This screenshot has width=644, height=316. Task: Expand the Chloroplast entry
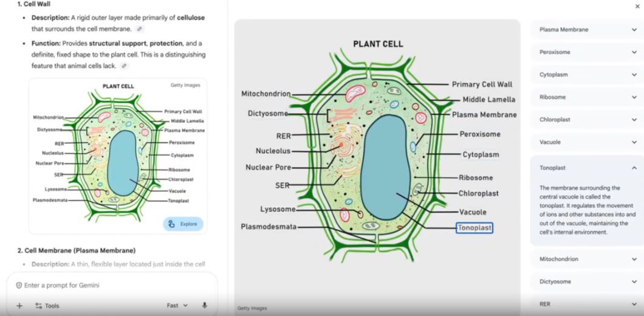pyautogui.click(x=587, y=120)
